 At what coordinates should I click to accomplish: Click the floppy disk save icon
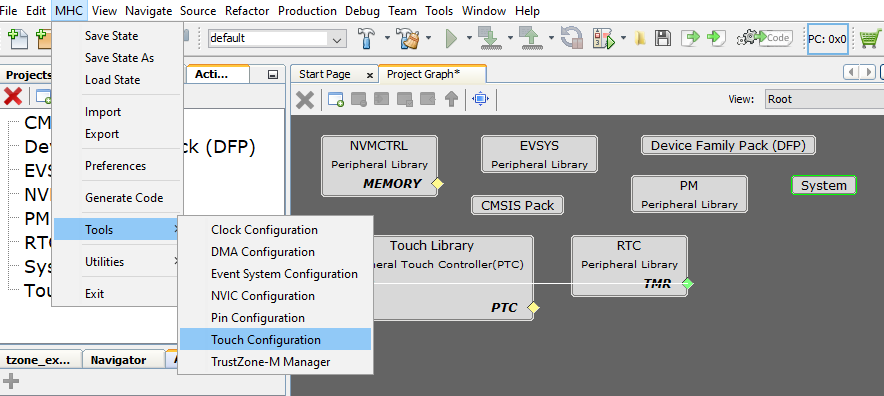pos(662,38)
